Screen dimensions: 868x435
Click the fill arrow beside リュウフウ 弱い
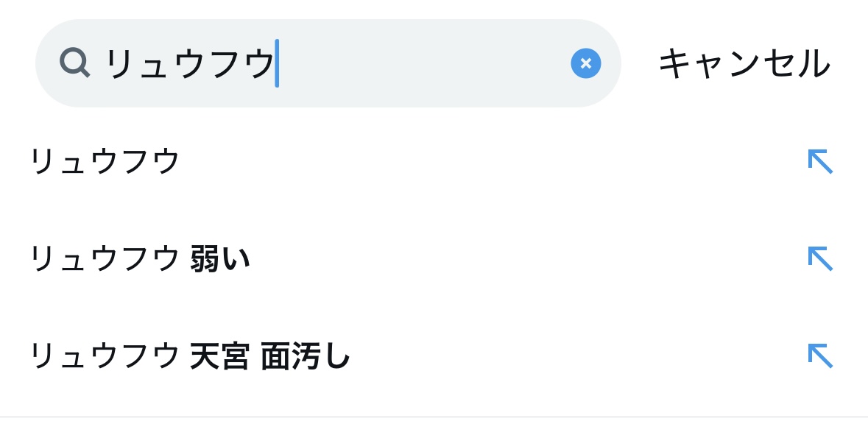tap(819, 258)
